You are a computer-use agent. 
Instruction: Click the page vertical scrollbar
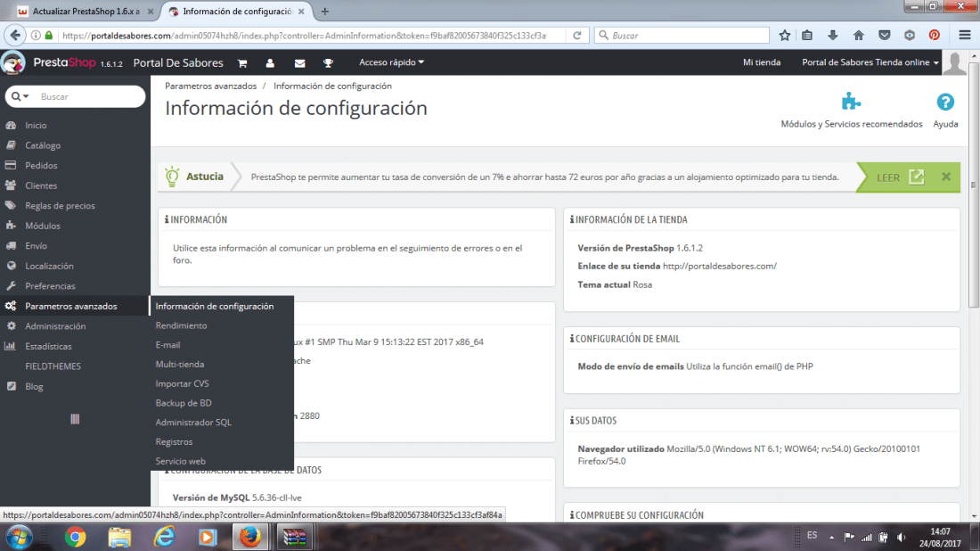tap(974, 185)
